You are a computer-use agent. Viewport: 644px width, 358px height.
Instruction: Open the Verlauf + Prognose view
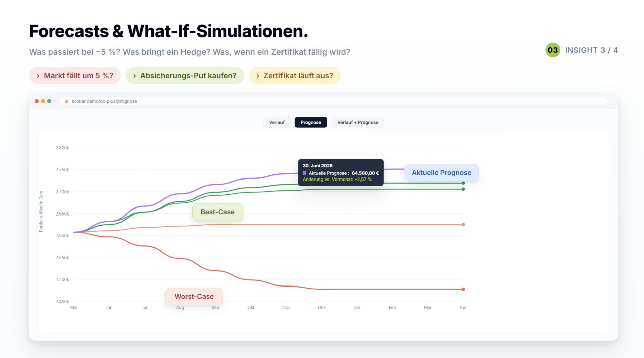click(x=357, y=122)
